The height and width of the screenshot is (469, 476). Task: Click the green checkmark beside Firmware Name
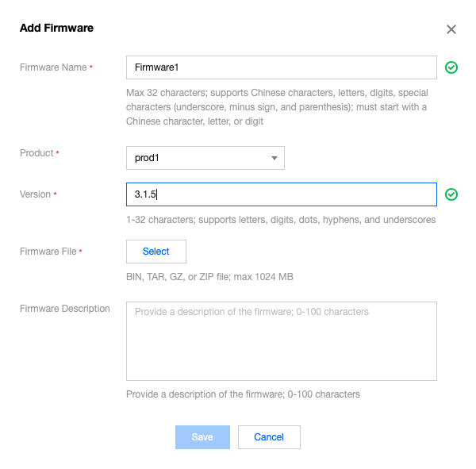tap(451, 67)
